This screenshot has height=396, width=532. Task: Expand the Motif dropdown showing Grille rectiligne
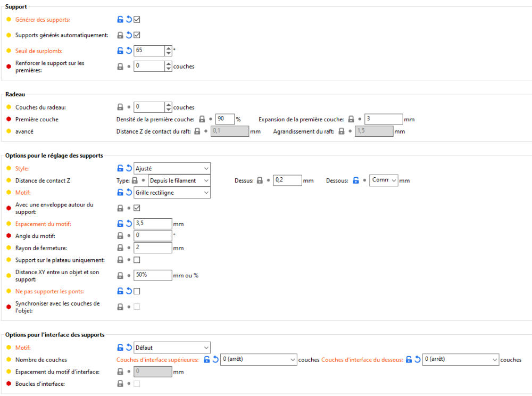click(172, 193)
